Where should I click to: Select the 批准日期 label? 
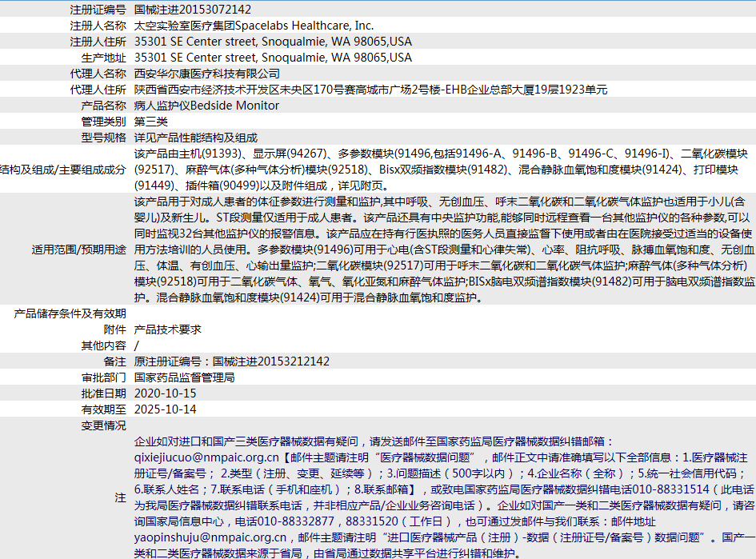point(104,393)
